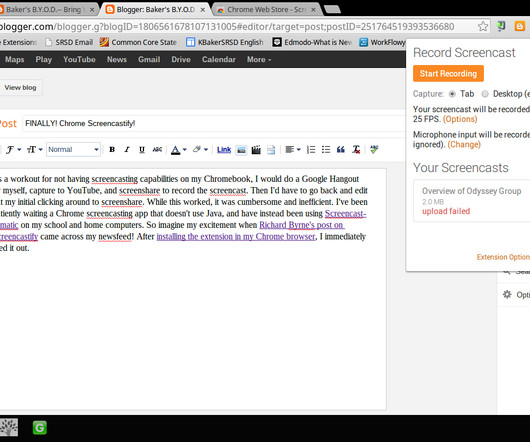Insert a video using the clapperboard icon
The image size is (530, 442).
[x=256, y=150]
